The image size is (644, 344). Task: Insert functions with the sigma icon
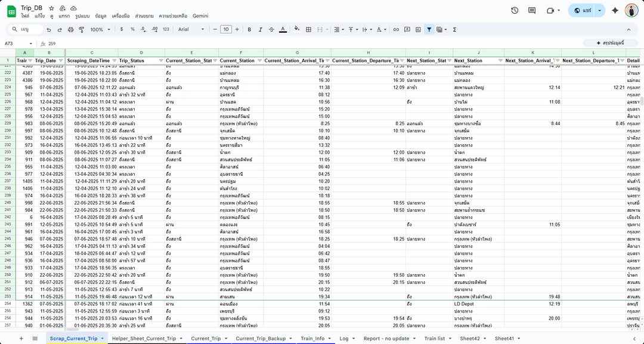coord(454,29)
